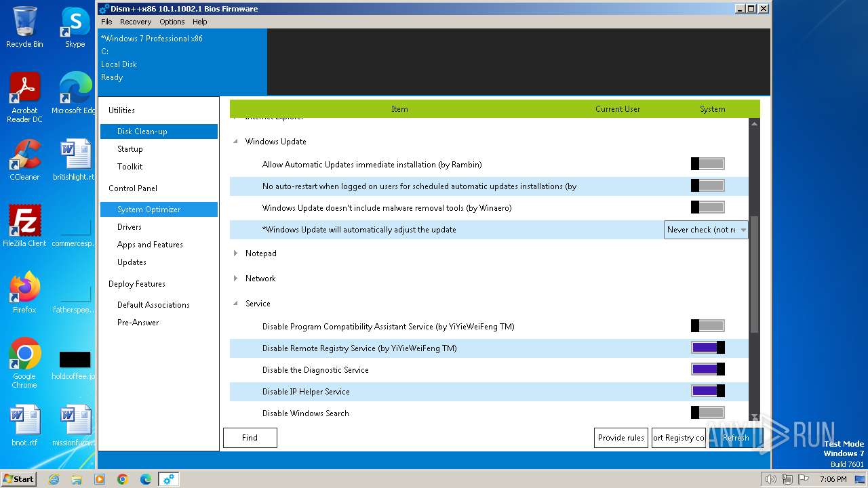This screenshot has height=488, width=868.
Task: Click the Action Center flag tray icon
Action: (x=802, y=479)
